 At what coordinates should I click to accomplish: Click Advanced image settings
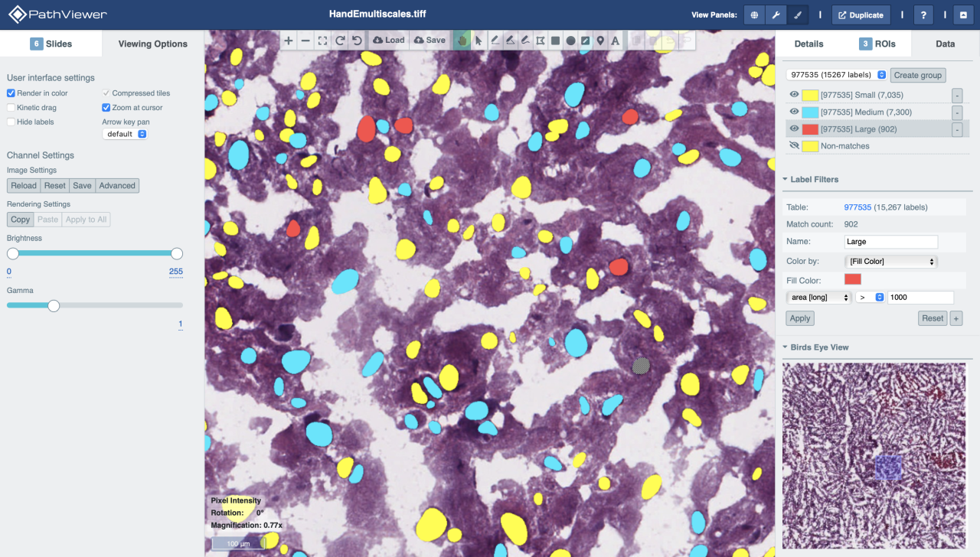click(x=117, y=186)
